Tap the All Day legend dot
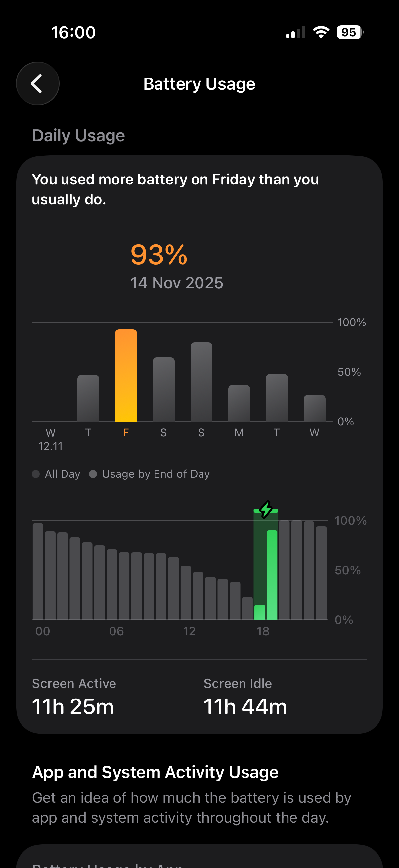 (x=36, y=474)
